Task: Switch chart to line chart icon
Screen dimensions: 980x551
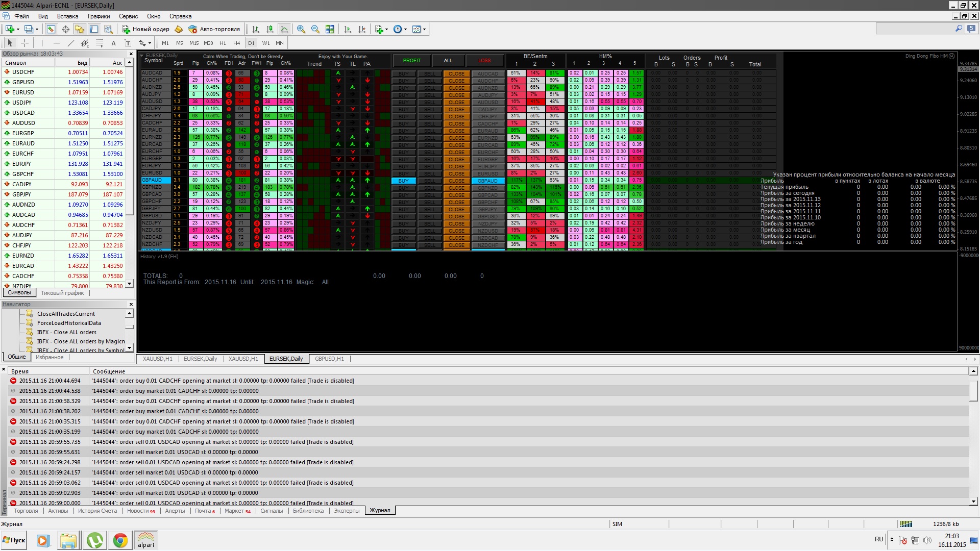Action: coord(284,29)
